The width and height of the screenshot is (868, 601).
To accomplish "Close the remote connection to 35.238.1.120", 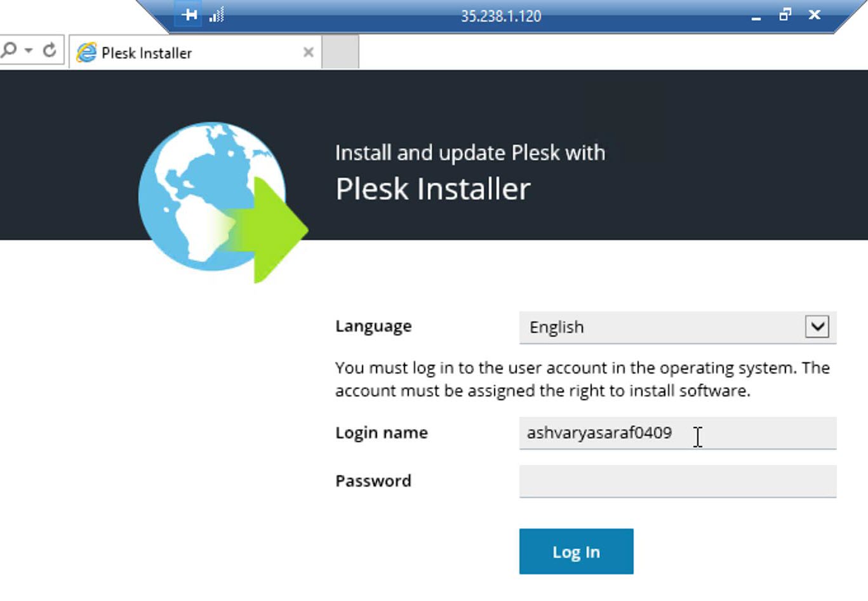I will click(x=815, y=15).
